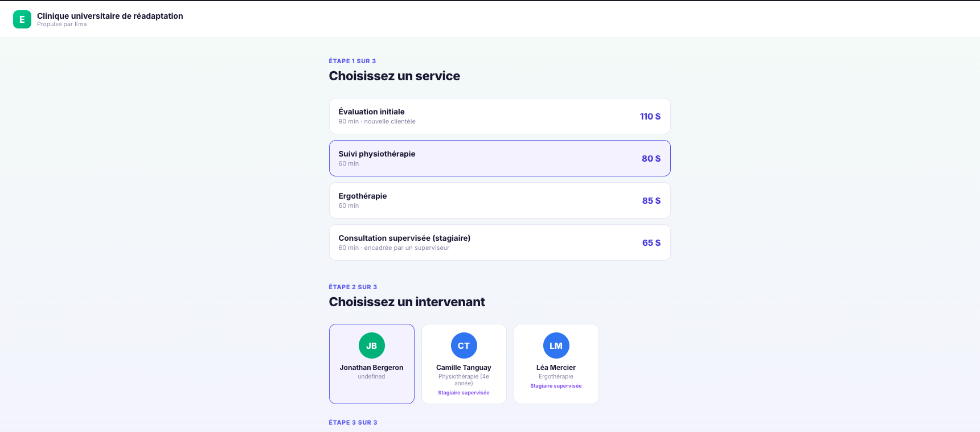Click the Léa Mercier name

(556, 368)
